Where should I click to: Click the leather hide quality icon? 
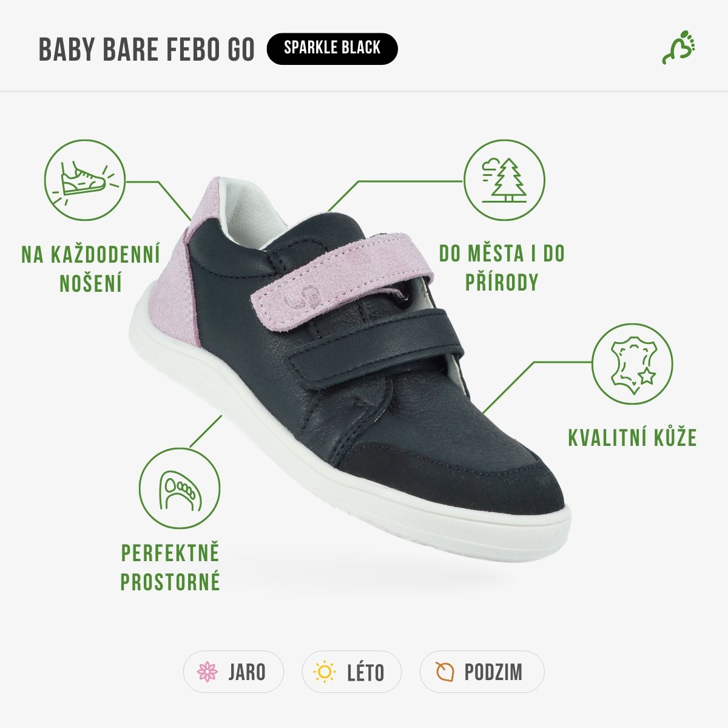[x=633, y=363]
